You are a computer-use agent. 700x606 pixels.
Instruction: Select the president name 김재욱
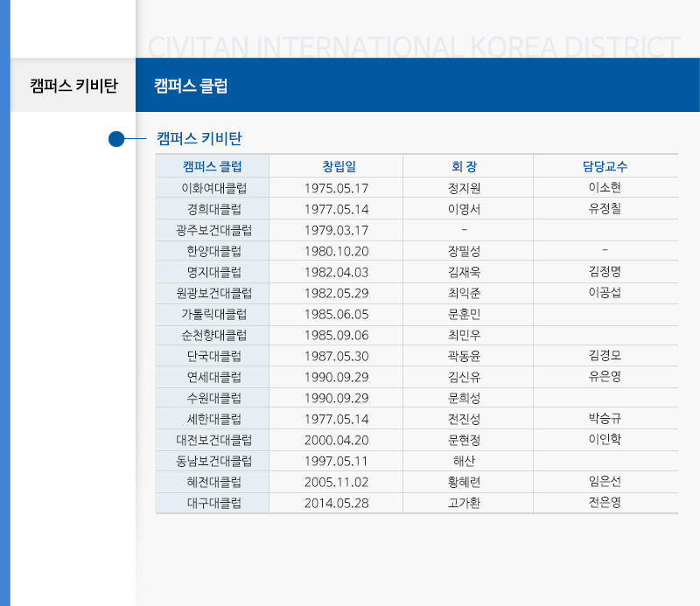point(465,272)
